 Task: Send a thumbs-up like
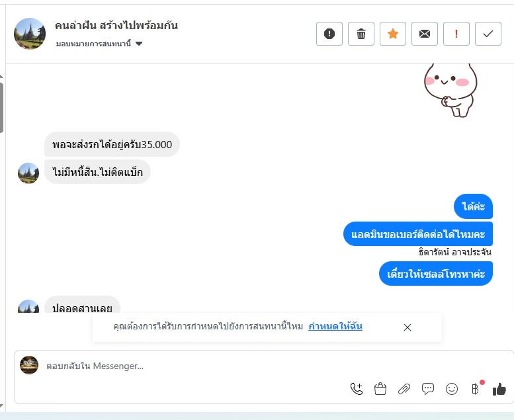tap(499, 389)
